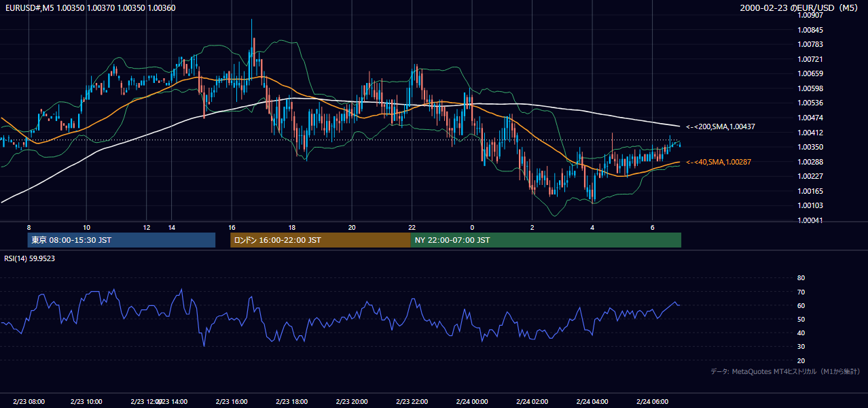The width and height of the screenshot is (868, 408).
Task: Click price axis label 1.00721
Action: click(810, 59)
